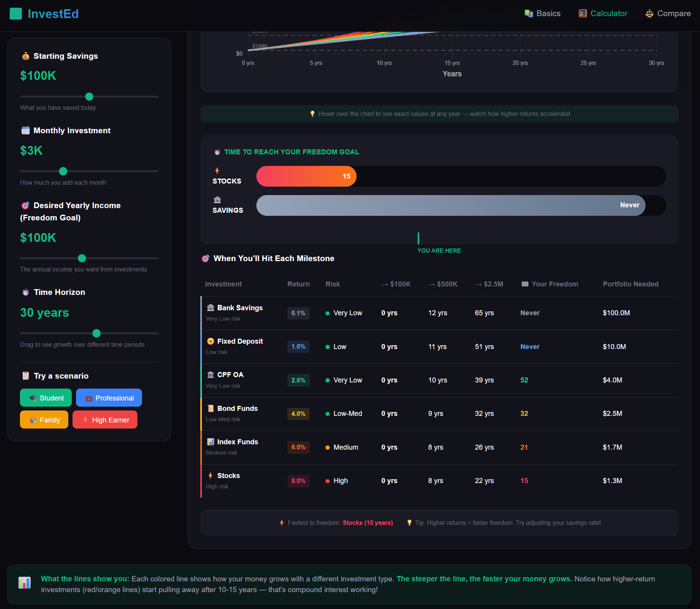Click the bar chart icon in bottom explainer

[25, 583]
